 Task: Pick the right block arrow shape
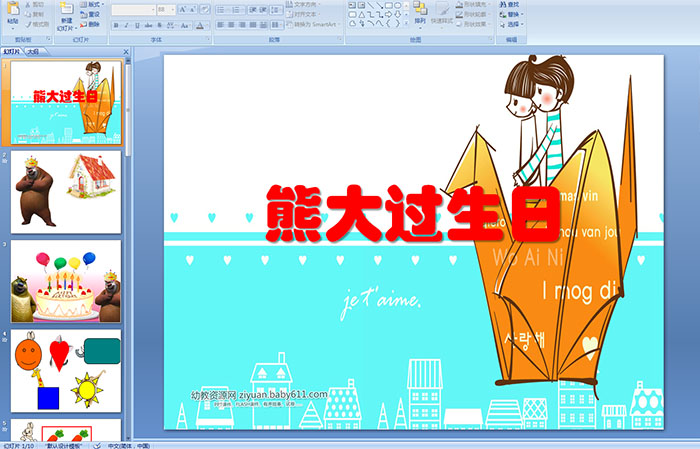coord(388,14)
